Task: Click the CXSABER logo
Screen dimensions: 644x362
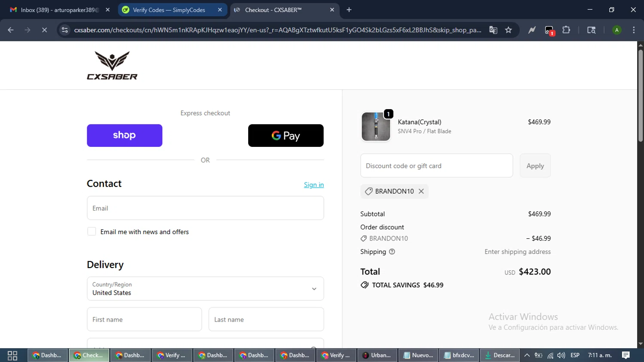Action: [112, 65]
